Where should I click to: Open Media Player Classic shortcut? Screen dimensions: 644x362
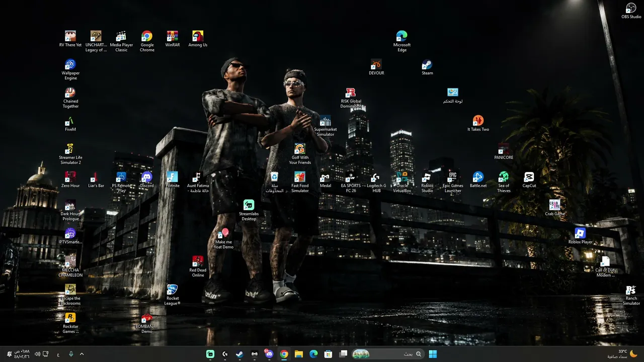coord(121,41)
